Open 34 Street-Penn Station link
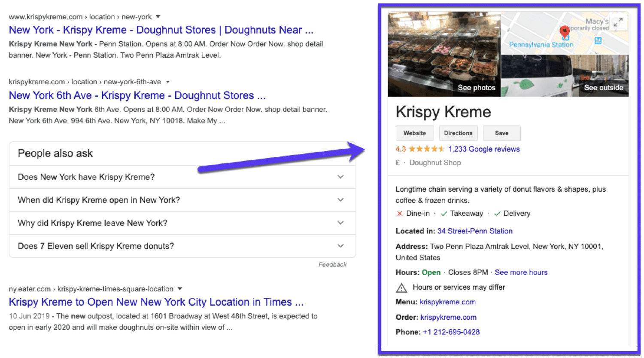Image resolution: width=644 pixels, height=358 pixels. coord(475,231)
